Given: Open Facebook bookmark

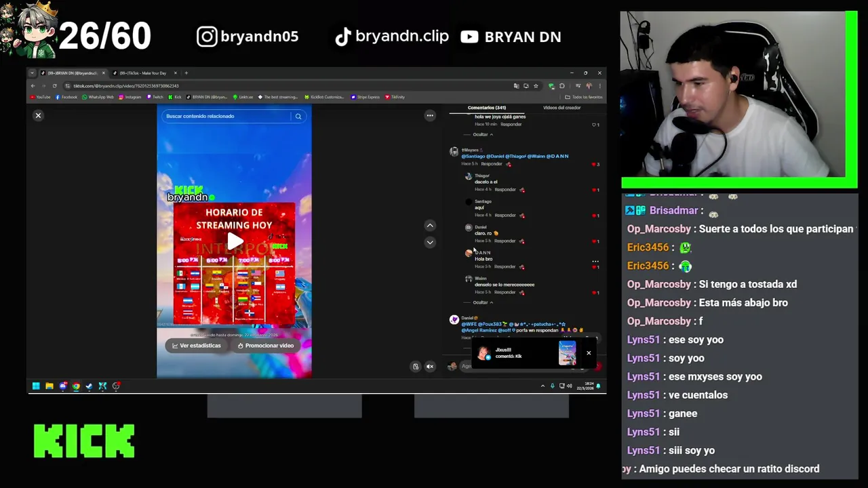Looking at the screenshot, I should tap(66, 97).
